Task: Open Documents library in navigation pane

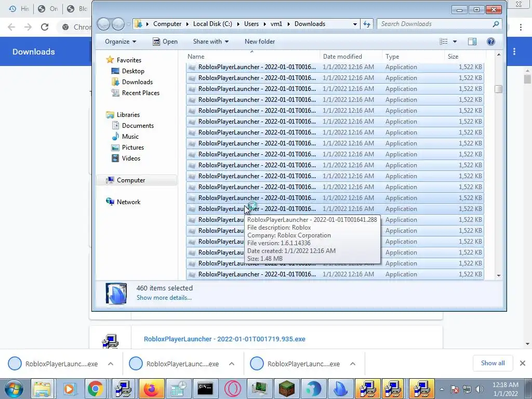Action: click(x=138, y=126)
